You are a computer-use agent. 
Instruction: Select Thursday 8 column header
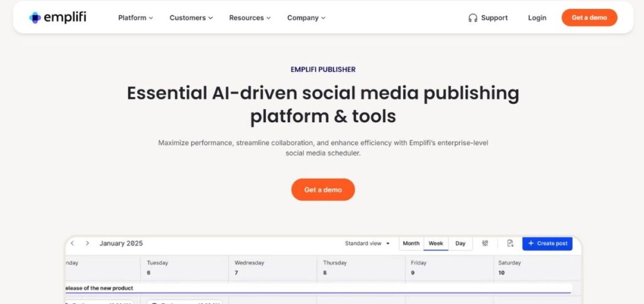point(360,267)
